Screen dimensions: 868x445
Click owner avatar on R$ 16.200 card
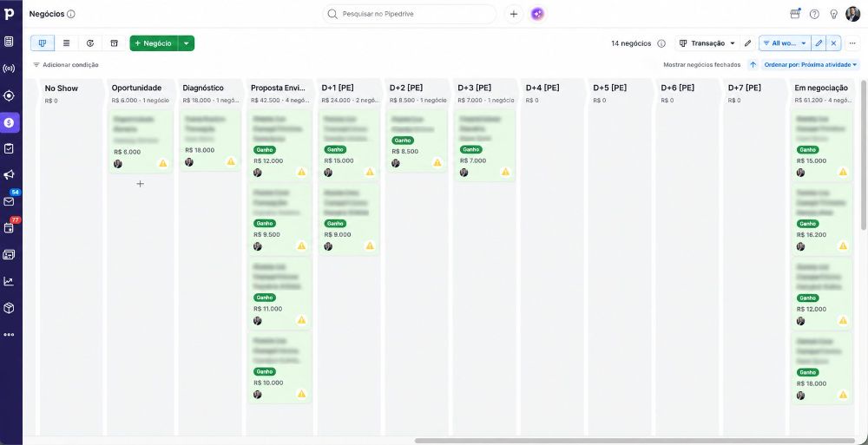800,246
